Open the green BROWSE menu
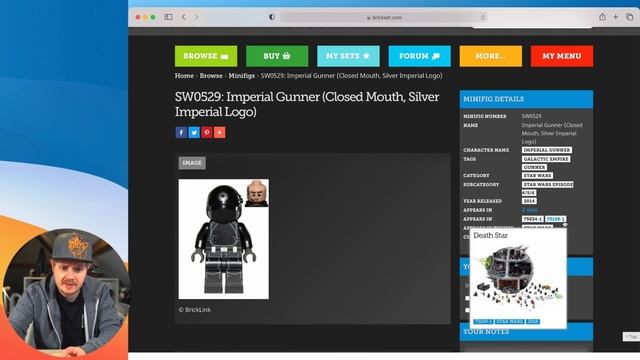Image resolution: width=640 pixels, height=360 pixels. 206,56
